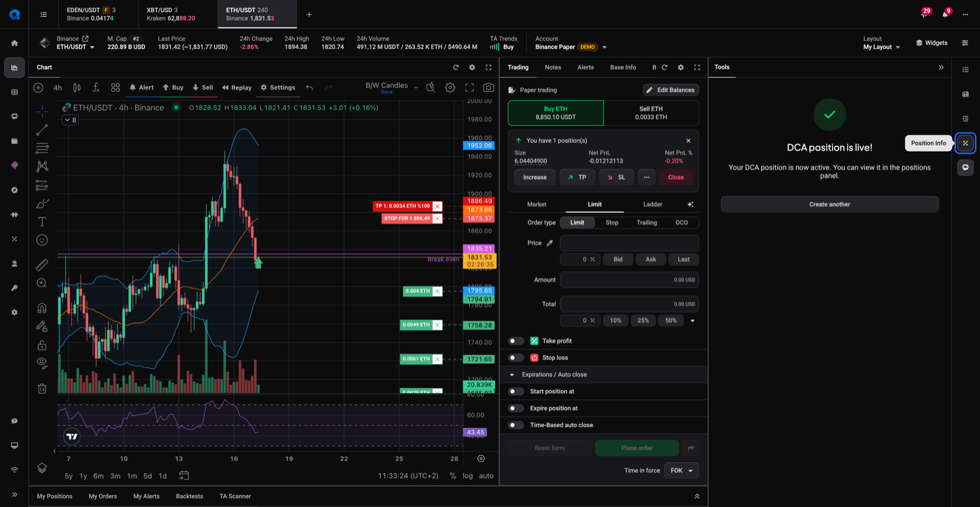Open the go-to-date calendar icon

tap(184, 475)
